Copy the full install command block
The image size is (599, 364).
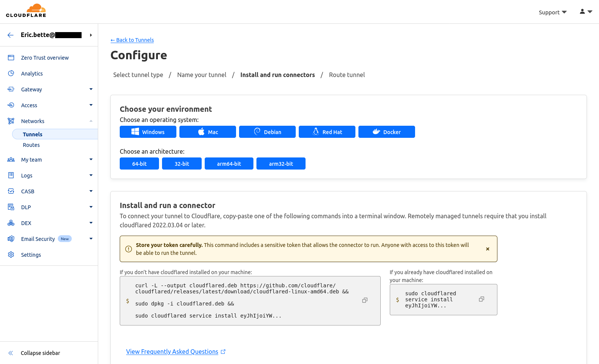[365, 301]
